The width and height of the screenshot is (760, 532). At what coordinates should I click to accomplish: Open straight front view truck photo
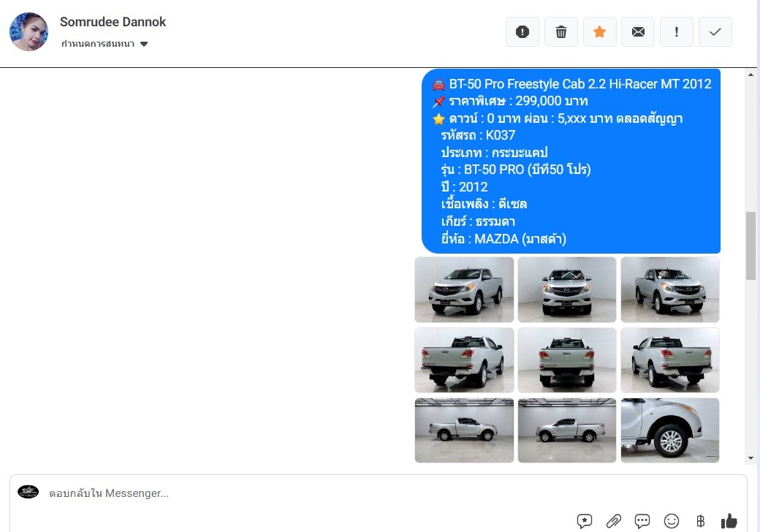567,289
